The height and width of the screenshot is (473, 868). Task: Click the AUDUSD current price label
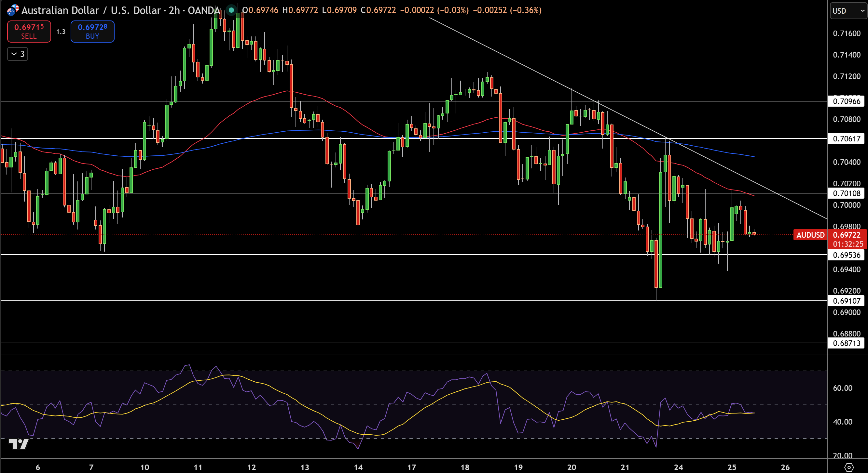click(x=810, y=235)
